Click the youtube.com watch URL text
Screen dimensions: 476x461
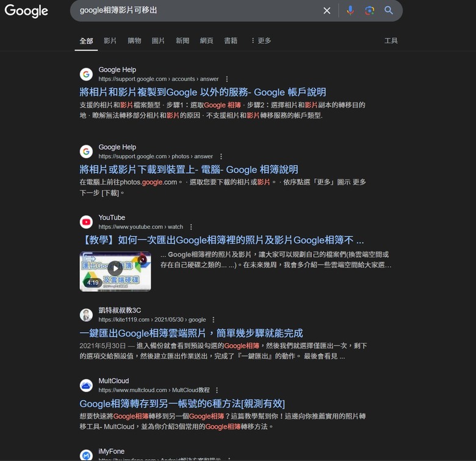click(140, 227)
